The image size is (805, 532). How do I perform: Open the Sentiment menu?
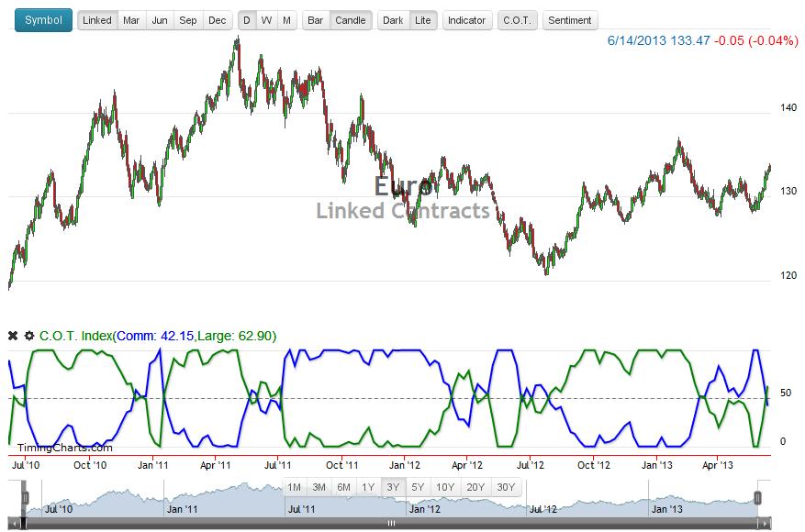pyautogui.click(x=570, y=20)
